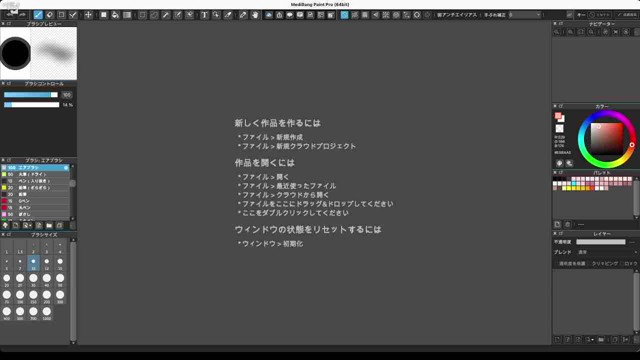Activate the Text tool (T icon)
Image resolution: width=640 pixels, height=360 pixels.
click(x=204, y=15)
